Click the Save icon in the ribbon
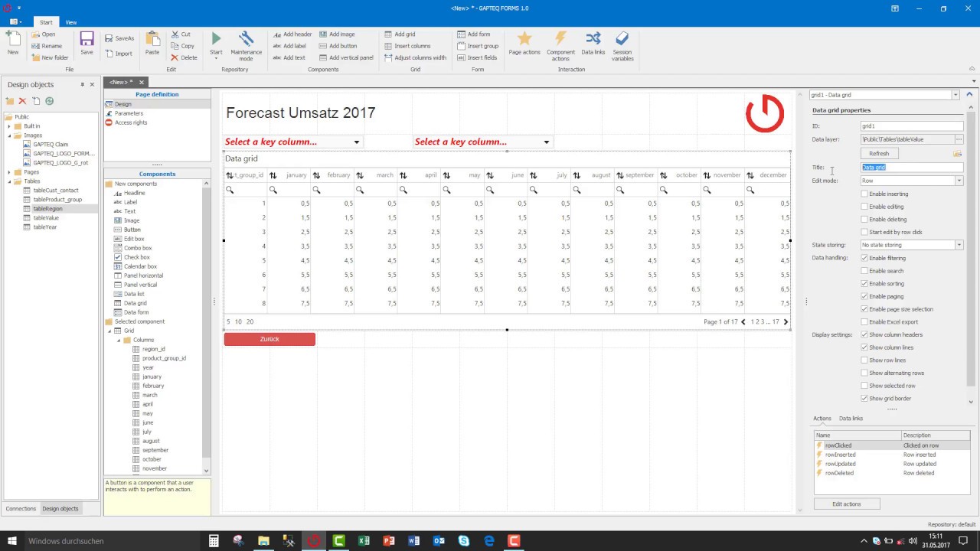This screenshot has height=551, width=980. tap(87, 42)
